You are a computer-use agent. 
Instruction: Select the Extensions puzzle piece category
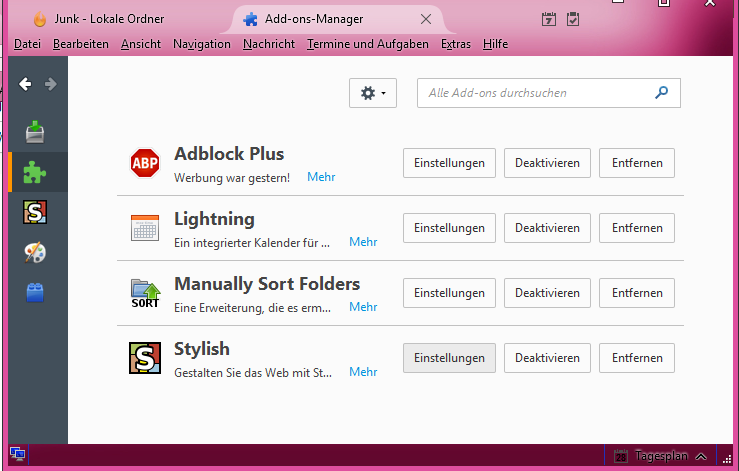point(35,171)
